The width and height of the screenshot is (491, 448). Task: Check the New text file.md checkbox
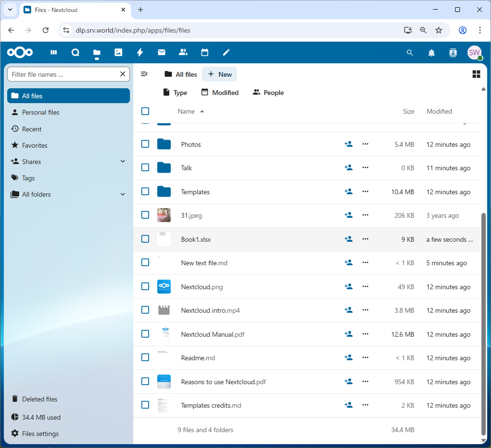pyautogui.click(x=145, y=262)
